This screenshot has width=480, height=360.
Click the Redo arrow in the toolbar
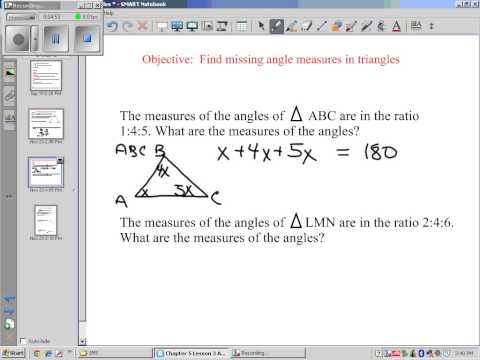128,26
